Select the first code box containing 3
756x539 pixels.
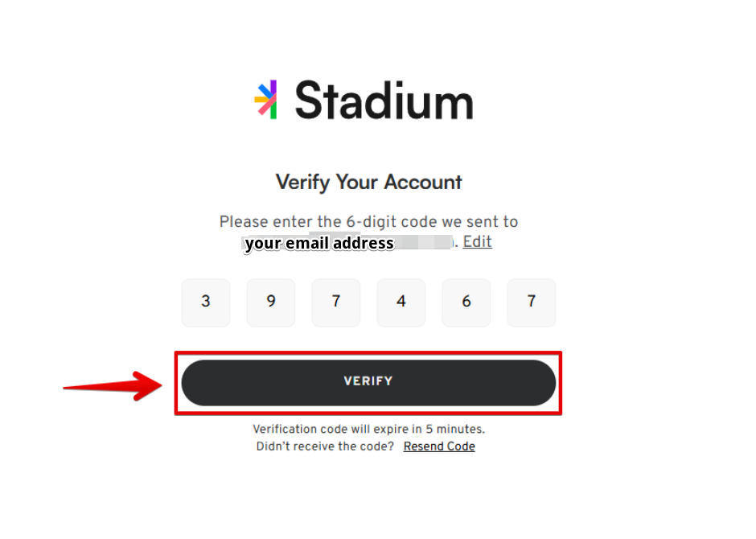tap(206, 302)
